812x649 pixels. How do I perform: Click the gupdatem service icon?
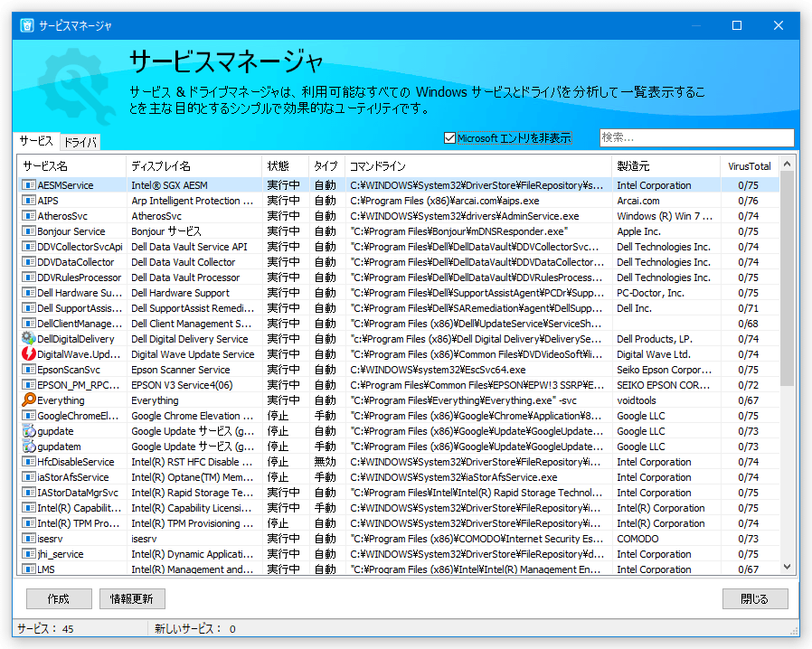[28, 447]
